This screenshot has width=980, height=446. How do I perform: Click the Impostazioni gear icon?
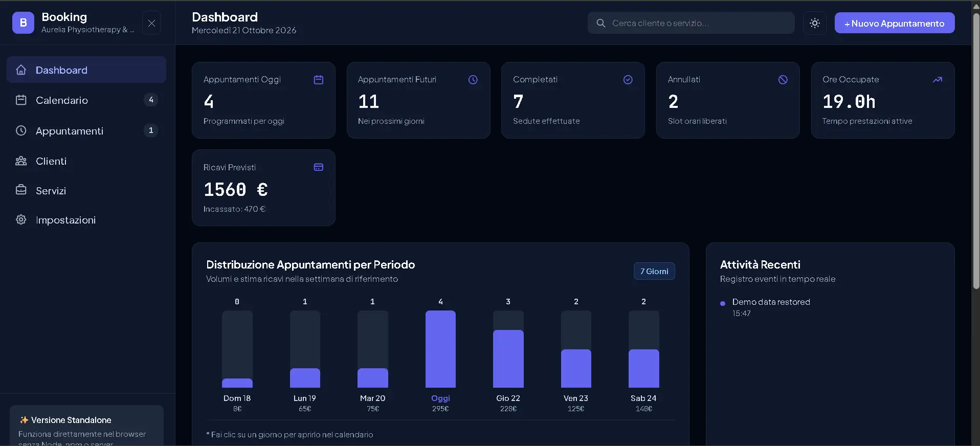click(x=21, y=219)
